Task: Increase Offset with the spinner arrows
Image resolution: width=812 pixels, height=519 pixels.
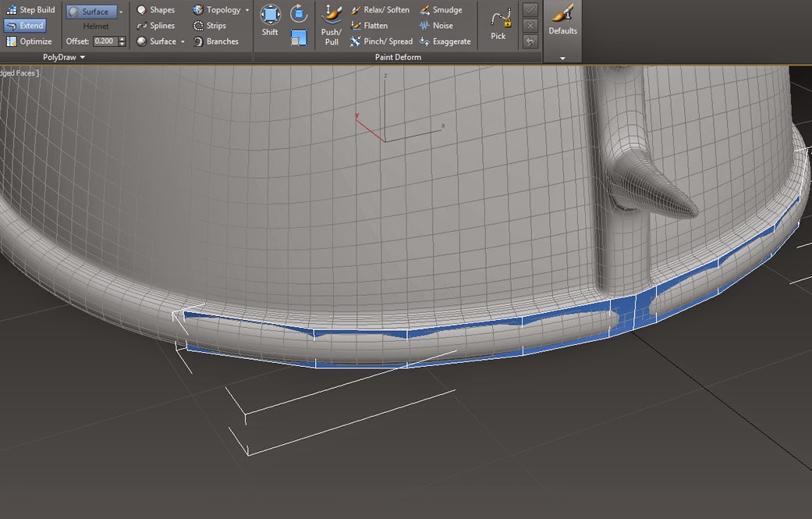Action: pyautogui.click(x=122, y=39)
